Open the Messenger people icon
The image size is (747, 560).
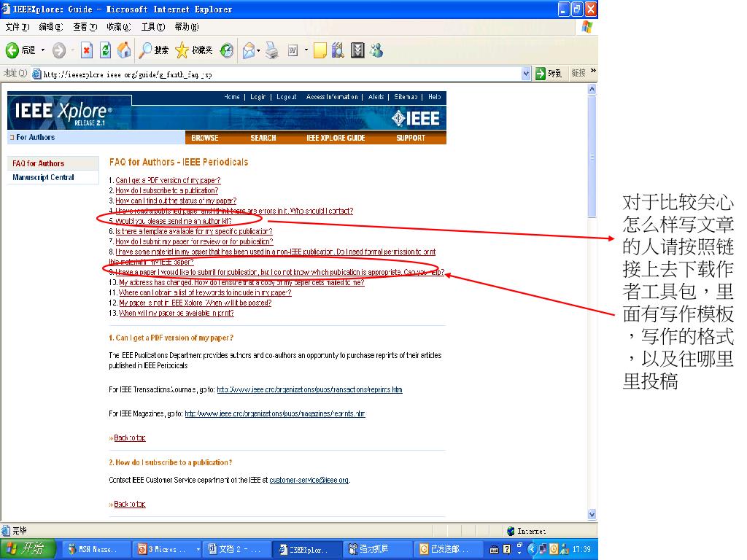376,50
